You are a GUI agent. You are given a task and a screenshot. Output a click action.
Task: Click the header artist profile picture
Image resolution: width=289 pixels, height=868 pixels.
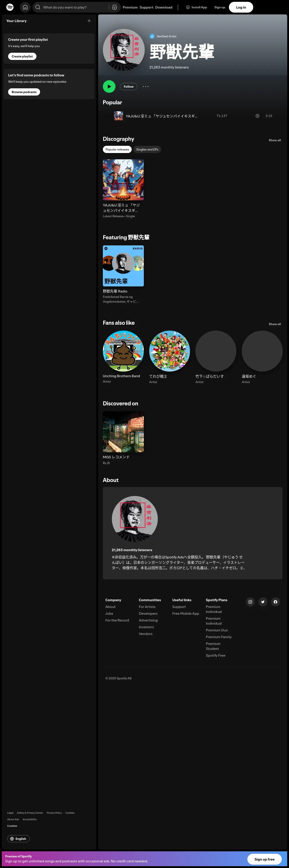click(x=124, y=50)
